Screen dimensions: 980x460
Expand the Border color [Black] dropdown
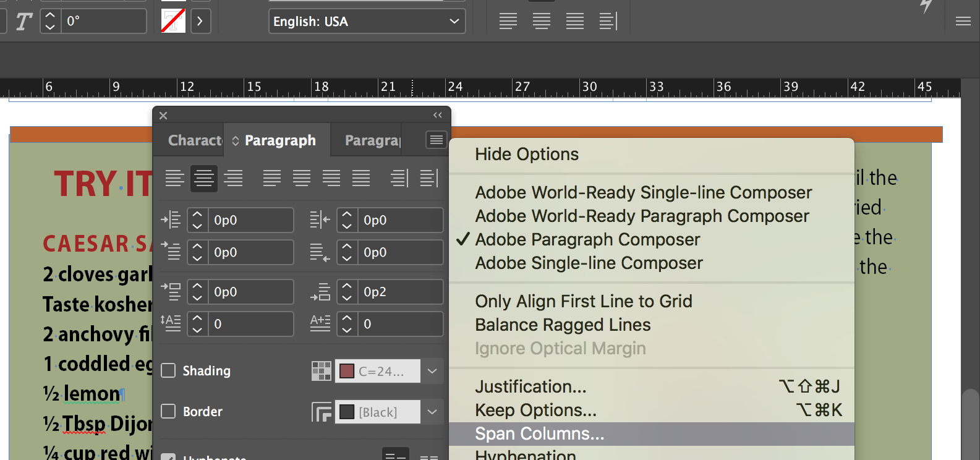pyautogui.click(x=432, y=412)
